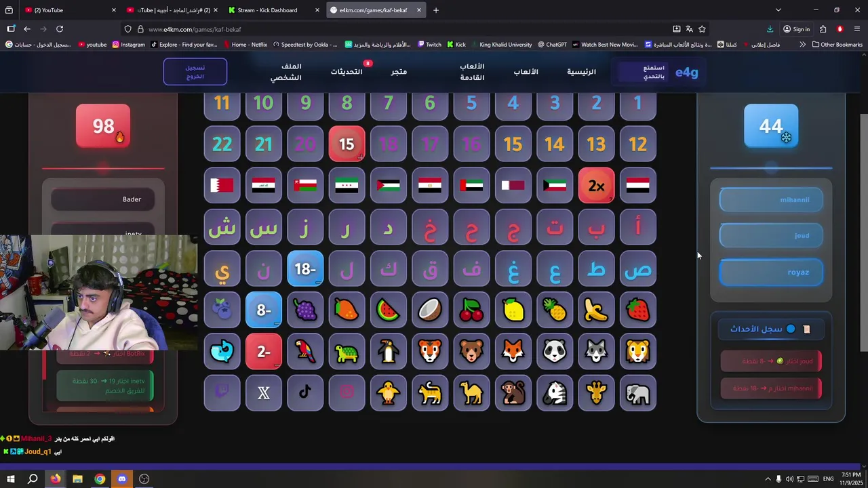This screenshot has width=868, height=488.
Task: Choose the panda tile
Action: [555, 352]
